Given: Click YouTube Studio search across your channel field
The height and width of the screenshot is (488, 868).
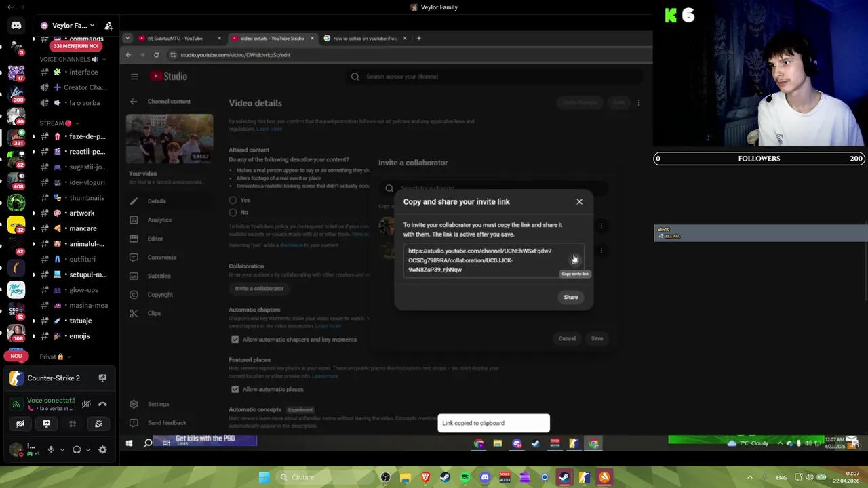Looking at the screenshot, I should point(494,77).
